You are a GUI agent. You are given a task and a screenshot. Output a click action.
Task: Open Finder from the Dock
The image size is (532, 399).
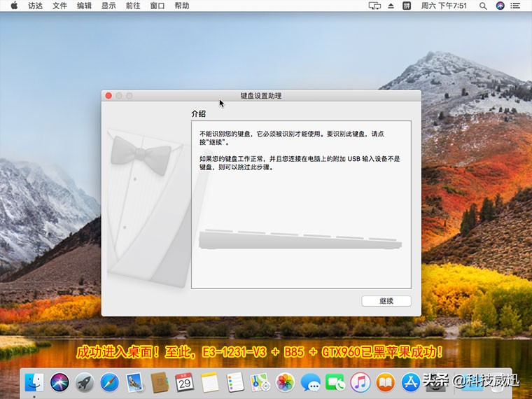tap(34, 382)
